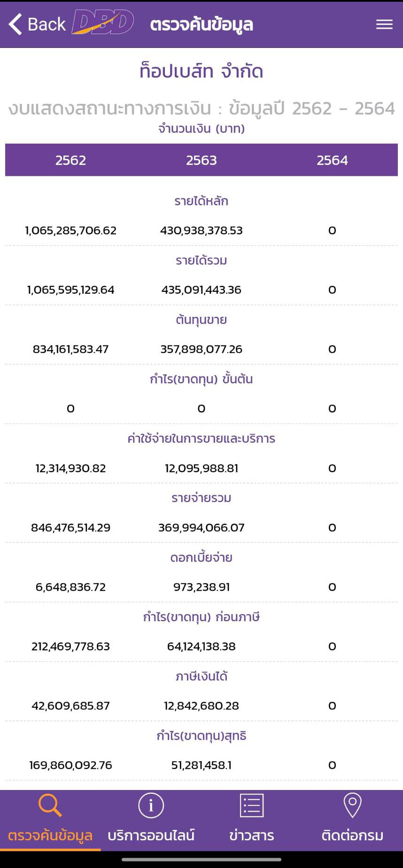
Task: Tap the online services info icon
Action: coord(151,805)
